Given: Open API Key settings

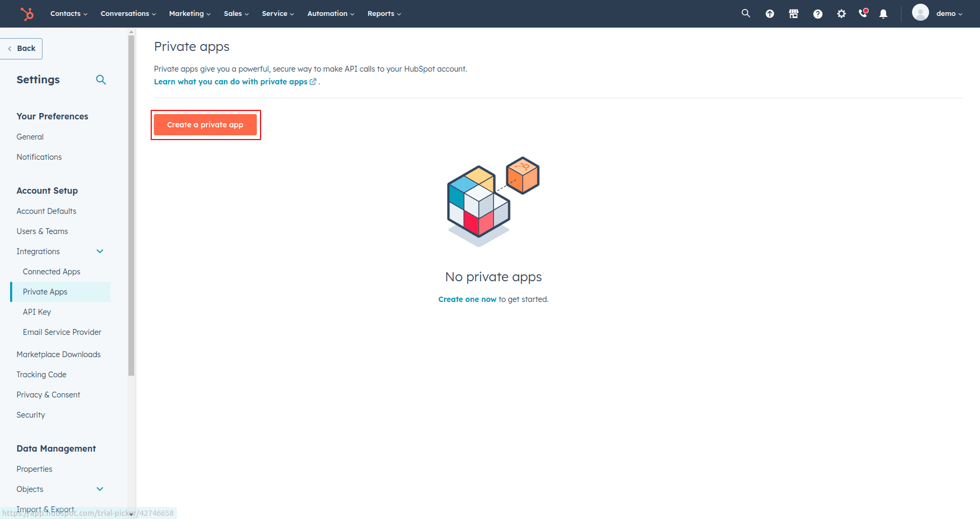Looking at the screenshot, I should point(37,312).
